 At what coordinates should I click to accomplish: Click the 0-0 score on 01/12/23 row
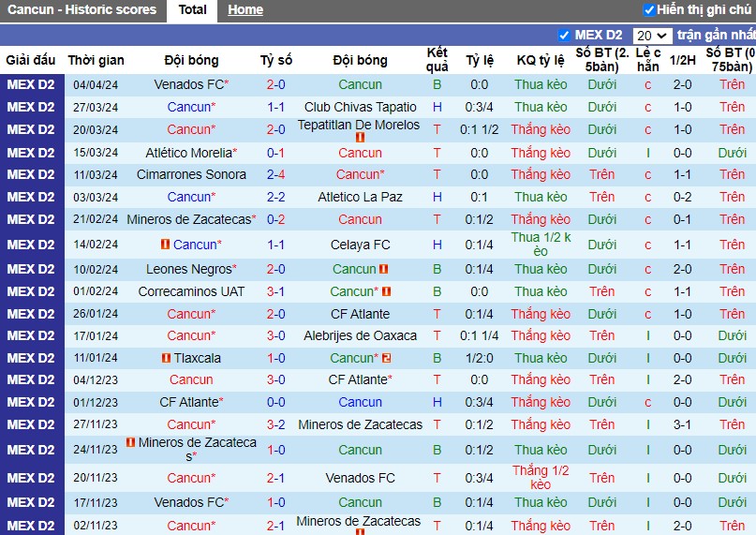pos(275,402)
